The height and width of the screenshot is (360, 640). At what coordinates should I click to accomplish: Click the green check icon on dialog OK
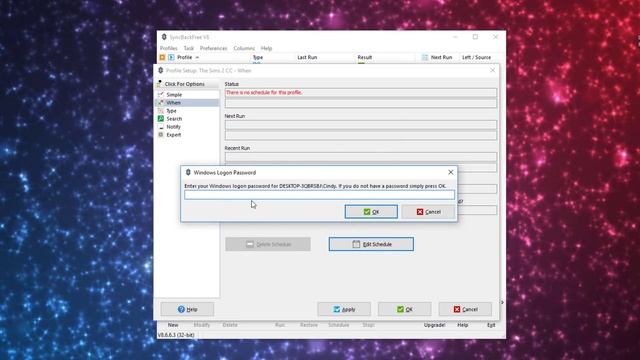[367, 212]
